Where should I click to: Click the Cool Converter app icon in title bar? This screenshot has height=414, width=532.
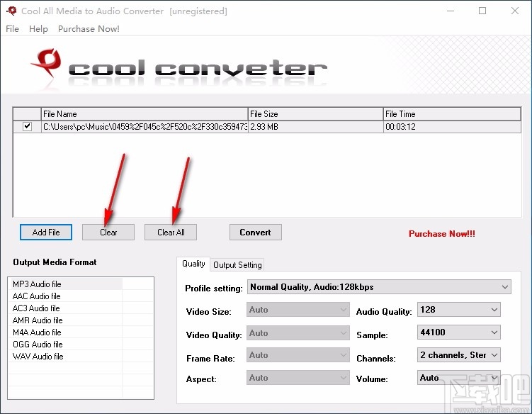pyautogui.click(x=11, y=11)
